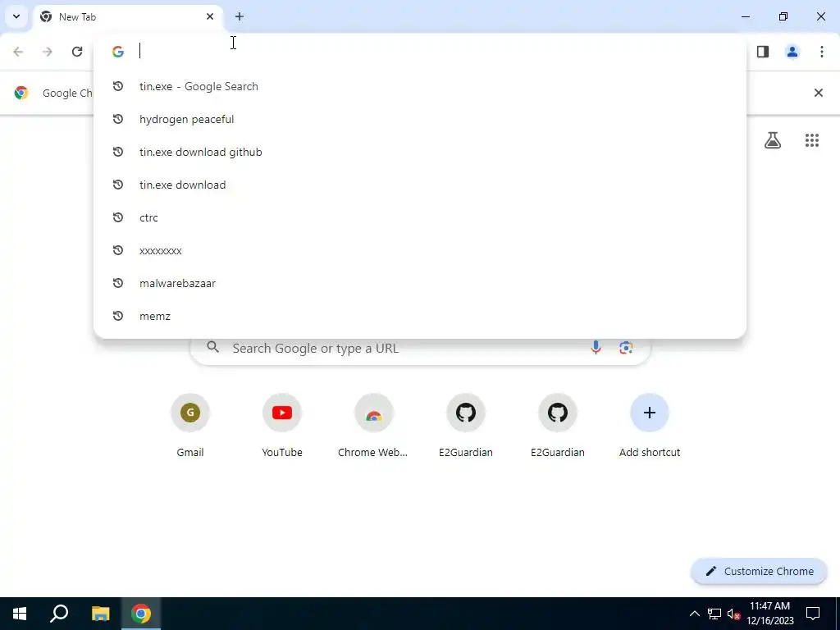
Task: Open the profile avatar menu
Action: click(x=792, y=52)
